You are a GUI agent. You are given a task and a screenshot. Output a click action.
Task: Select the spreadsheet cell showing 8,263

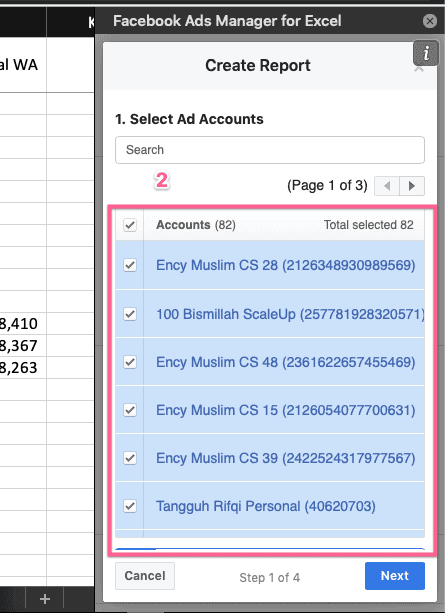[23, 367]
